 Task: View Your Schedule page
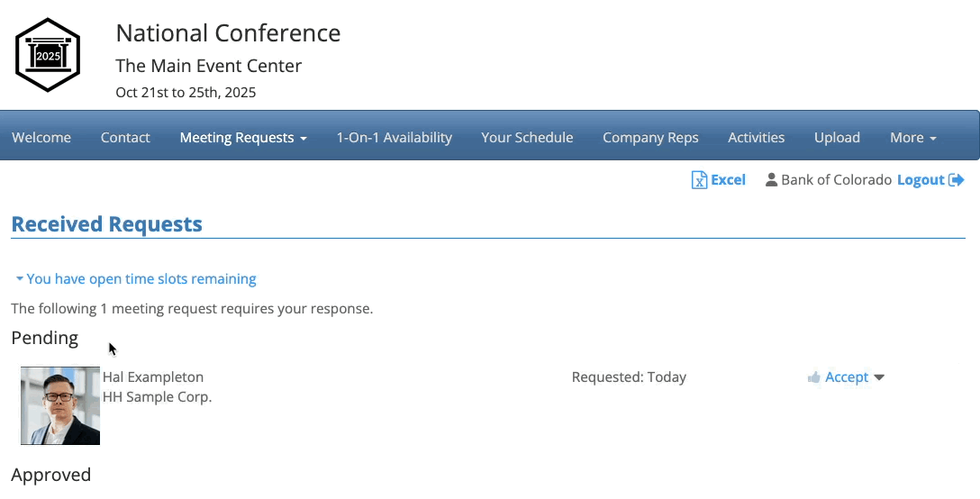pyautogui.click(x=527, y=138)
